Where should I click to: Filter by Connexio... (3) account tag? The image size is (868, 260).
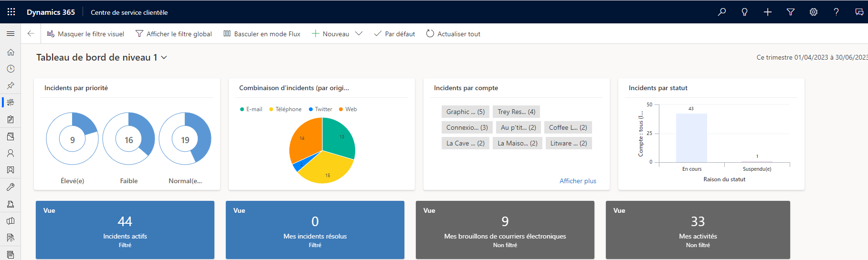[467, 127]
